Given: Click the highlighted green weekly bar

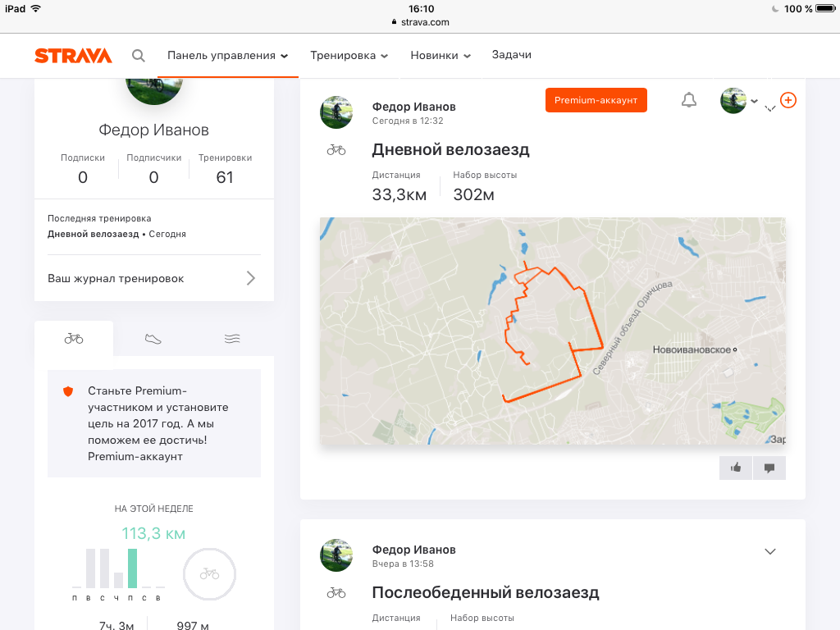Looking at the screenshot, I should (x=132, y=568).
